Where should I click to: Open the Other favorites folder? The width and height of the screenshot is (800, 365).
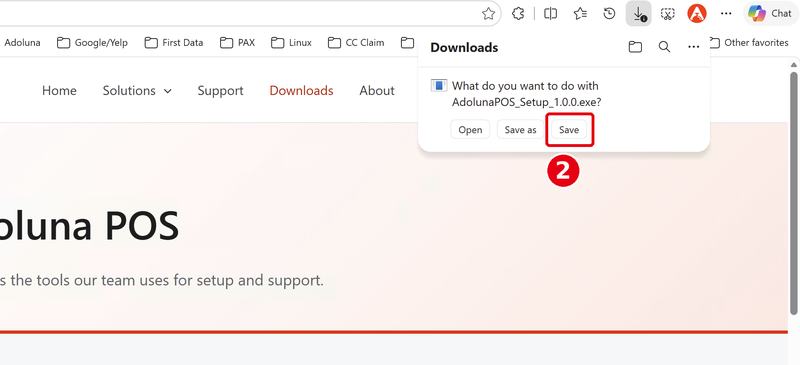(748, 43)
